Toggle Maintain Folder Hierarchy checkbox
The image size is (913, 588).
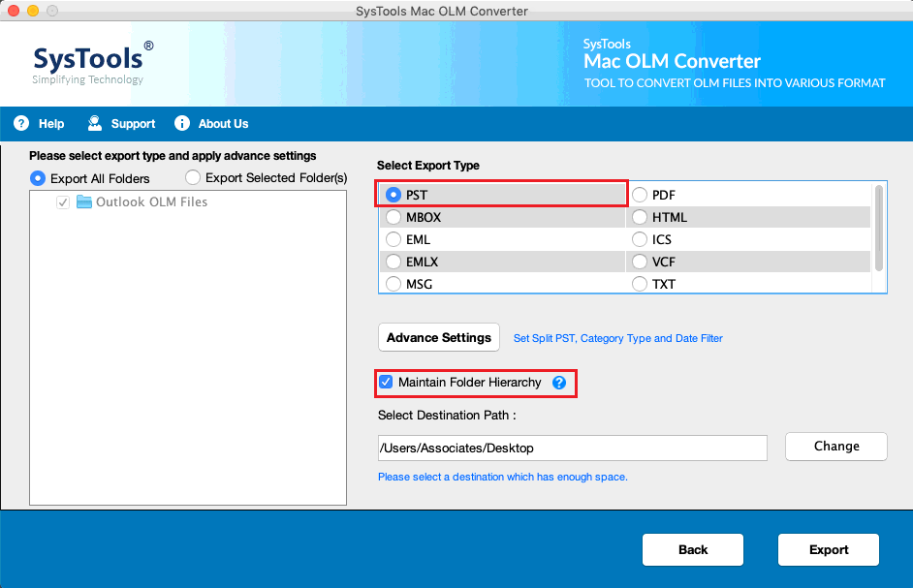[x=386, y=382]
